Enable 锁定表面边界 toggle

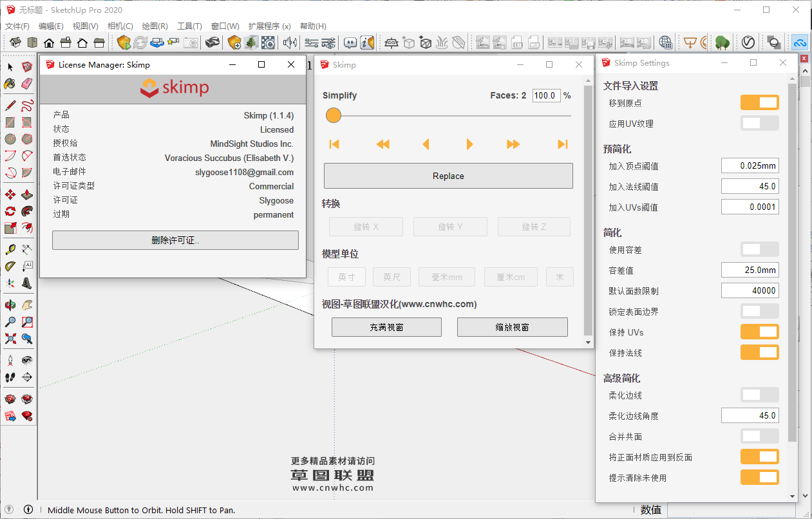760,311
